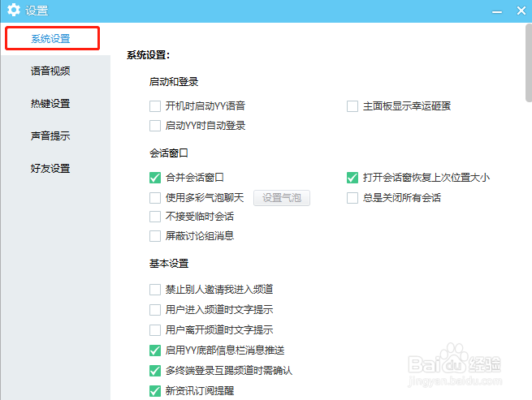Go to 声音提示 settings

click(x=50, y=136)
